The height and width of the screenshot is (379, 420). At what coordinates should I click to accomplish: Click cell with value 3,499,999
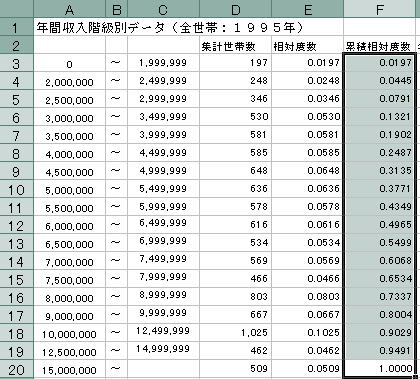pyautogui.click(x=163, y=117)
